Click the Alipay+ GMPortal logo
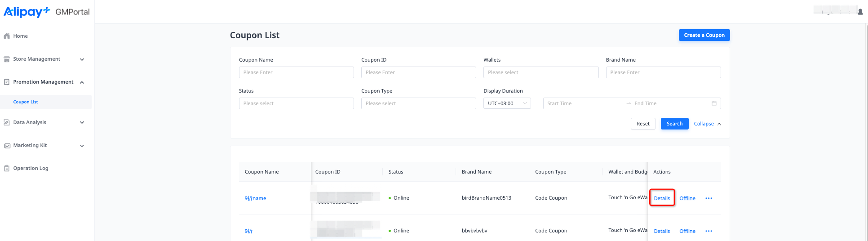The height and width of the screenshot is (241, 868). coord(47,12)
